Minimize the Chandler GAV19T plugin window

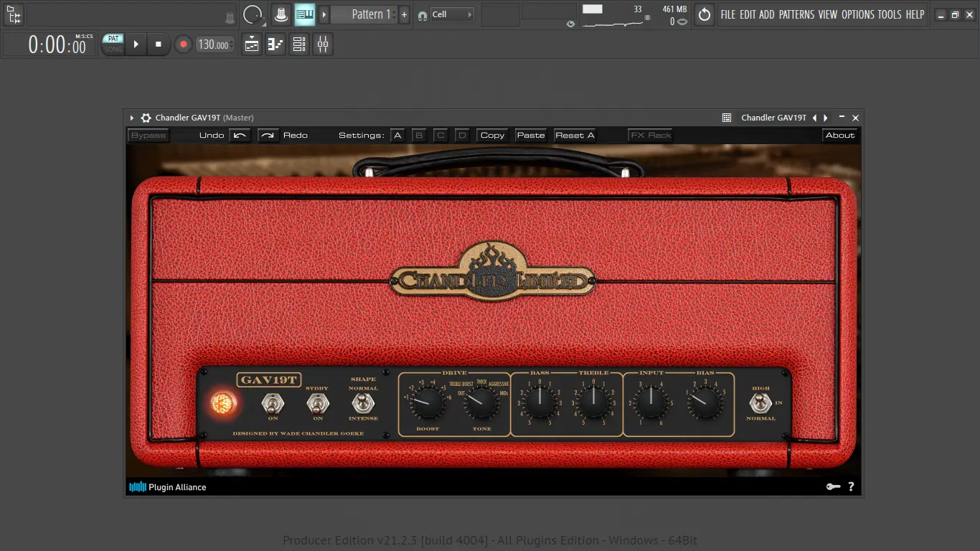tap(842, 117)
